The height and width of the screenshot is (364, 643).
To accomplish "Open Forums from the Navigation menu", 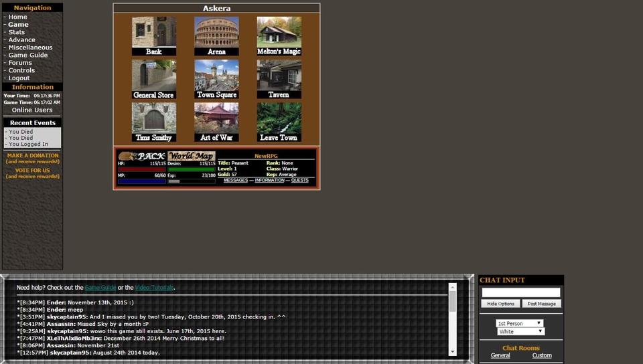I will 20,63.
